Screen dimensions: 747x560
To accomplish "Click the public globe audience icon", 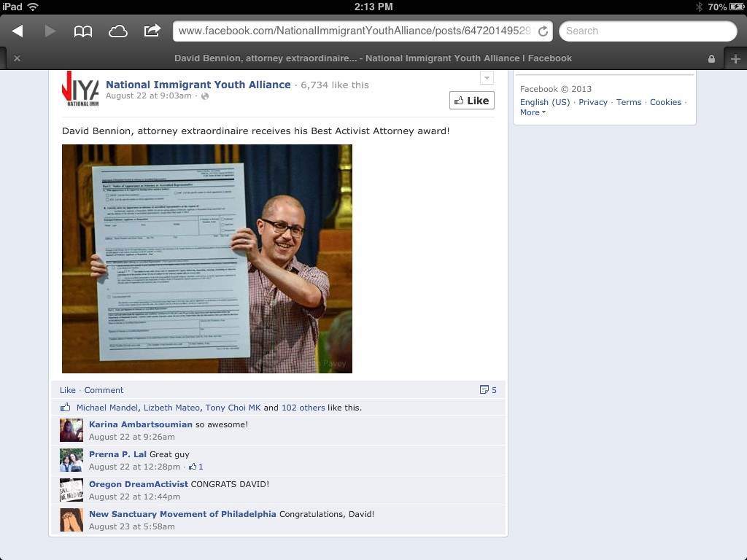I will [x=205, y=96].
